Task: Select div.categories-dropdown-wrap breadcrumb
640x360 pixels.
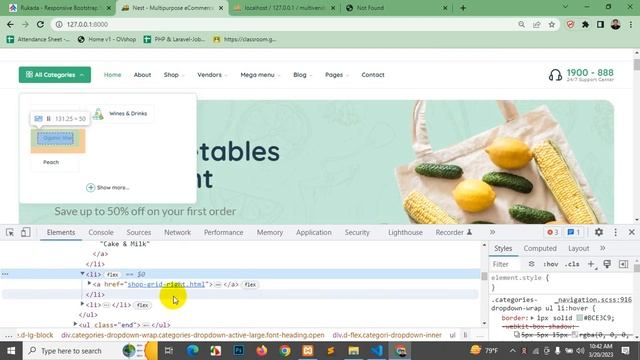Action: pyautogui.click(x=193, y=335)
